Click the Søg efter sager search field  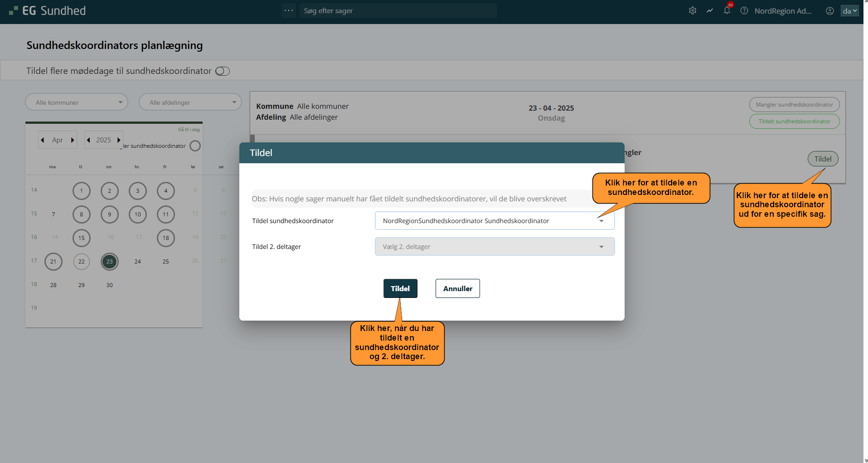pos(398,10)
